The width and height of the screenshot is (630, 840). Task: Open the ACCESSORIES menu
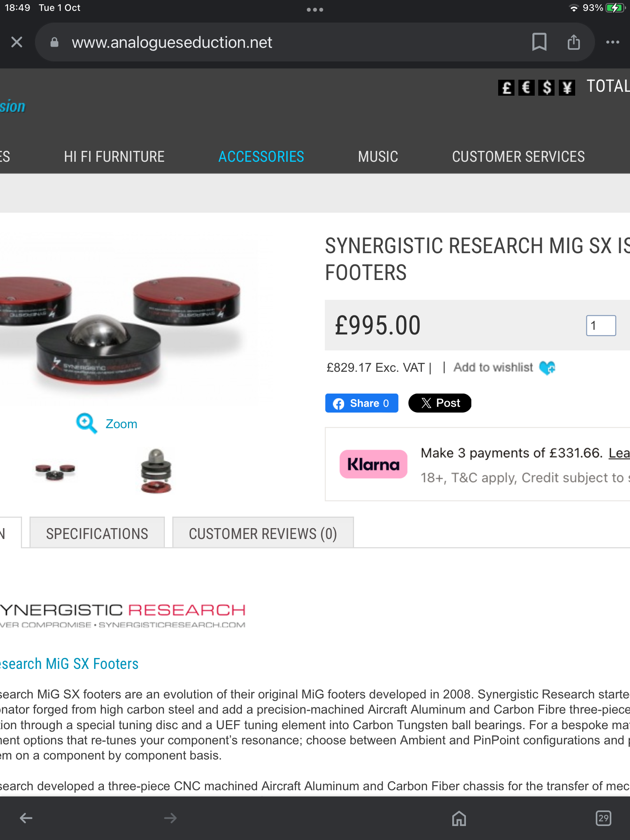click(x=261, y=157)
